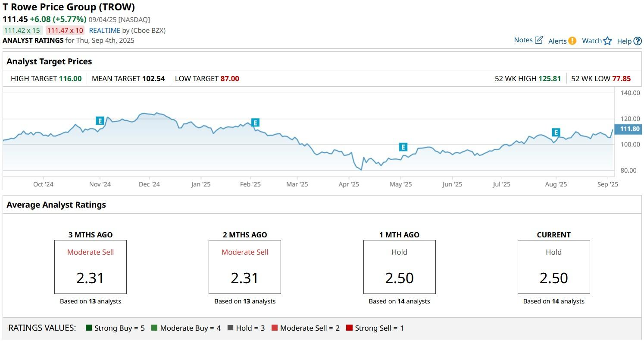This screenshot has height=341, width=644.
Task: Click 'Based on 13 analysts' under 3 MTHS AGO
Action: tap(91, 301)
